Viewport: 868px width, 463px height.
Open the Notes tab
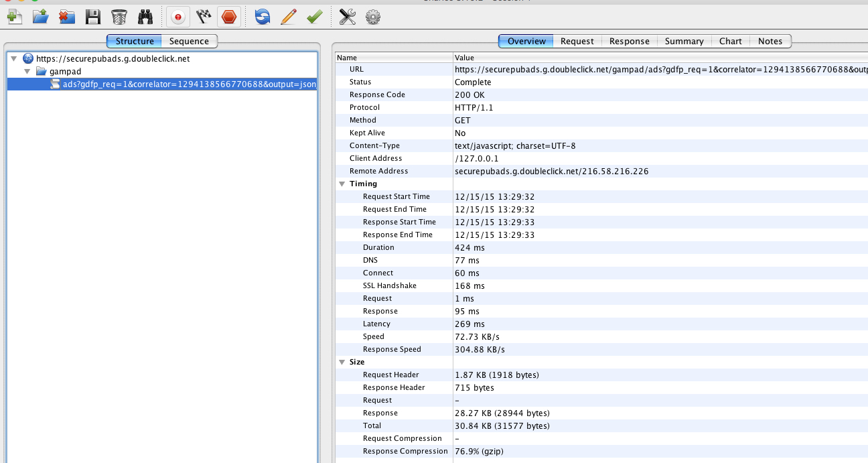pos(770,41)
